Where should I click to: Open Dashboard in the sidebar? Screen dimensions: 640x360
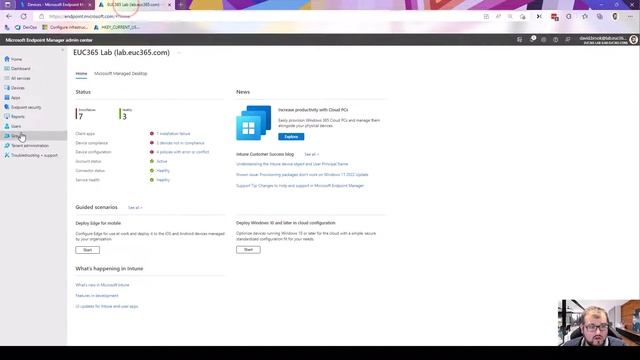[20, 69]
